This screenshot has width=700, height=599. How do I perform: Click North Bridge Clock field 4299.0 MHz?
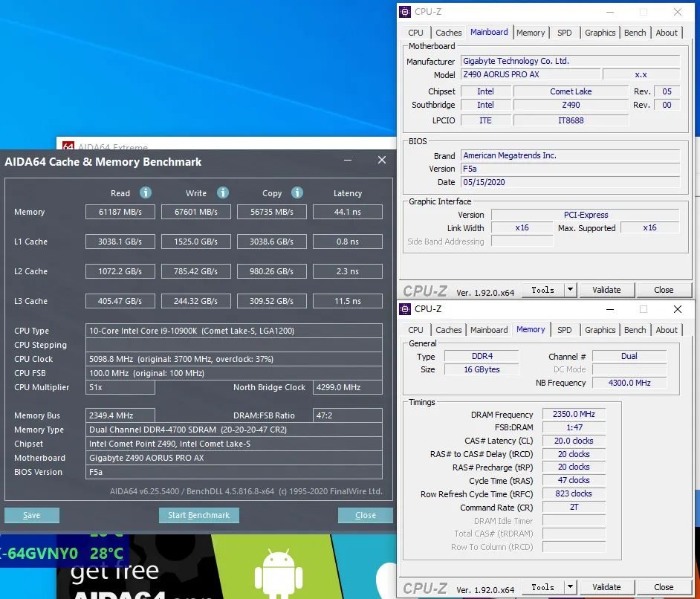(x=348, y=387)
